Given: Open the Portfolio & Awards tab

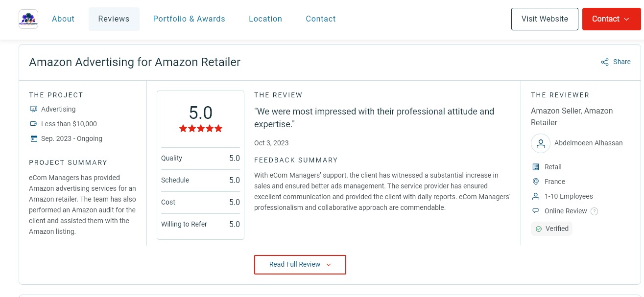Looking at the screenshot, I should coord(189,19).
